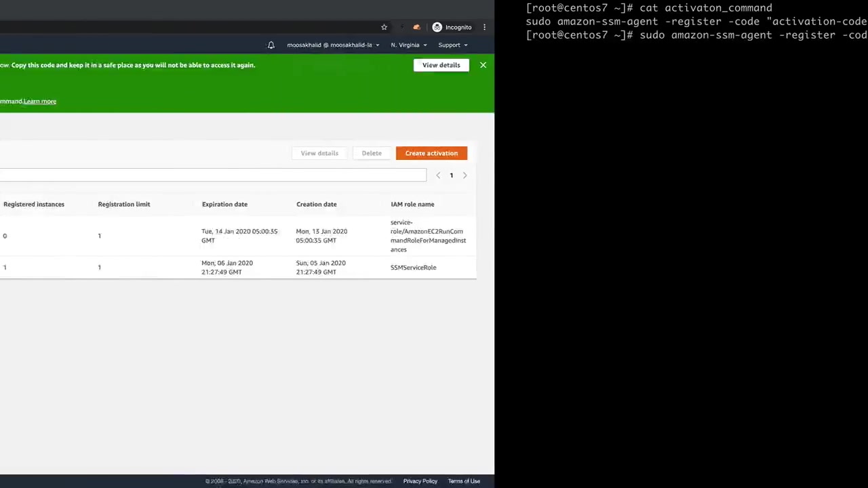Screen dimensions: 868x488
Task: Sort by Creation date column
Action: coord(317,204)
